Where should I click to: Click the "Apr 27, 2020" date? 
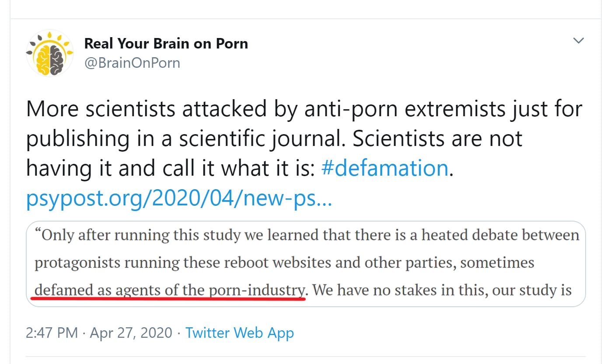[x=131, y=333]
